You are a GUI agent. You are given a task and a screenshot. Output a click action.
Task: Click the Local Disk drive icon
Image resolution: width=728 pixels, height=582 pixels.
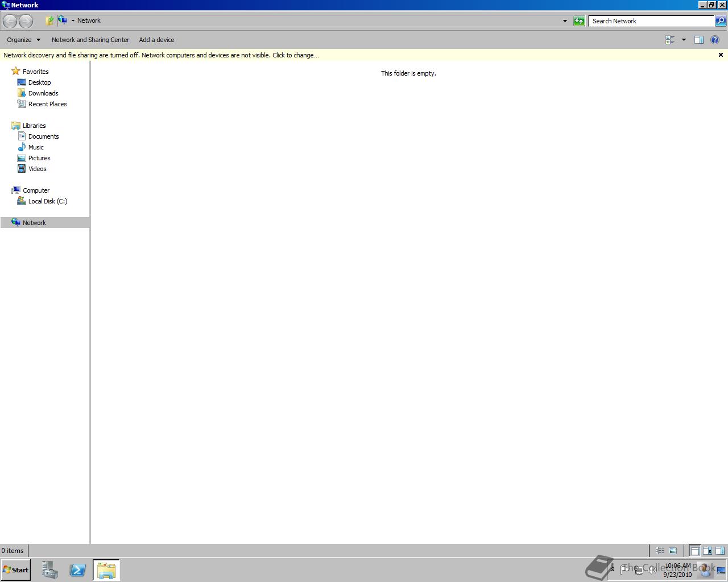coord(22,201)
